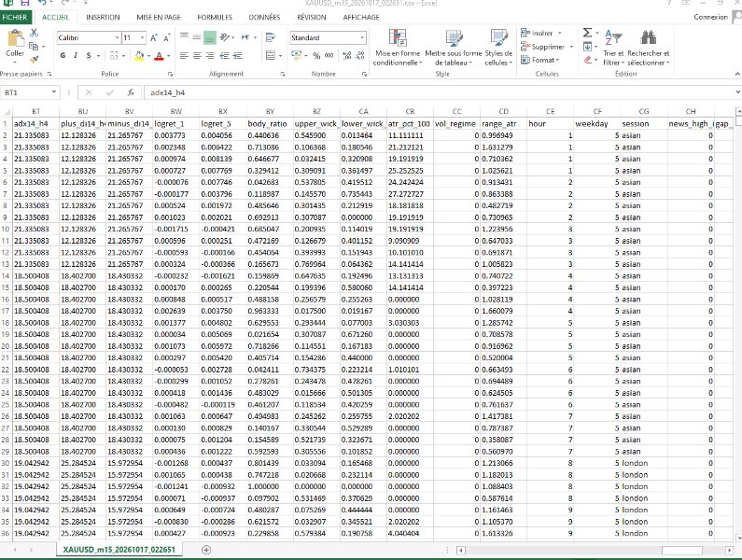Expand the formula bar chevron

point(737,91)
